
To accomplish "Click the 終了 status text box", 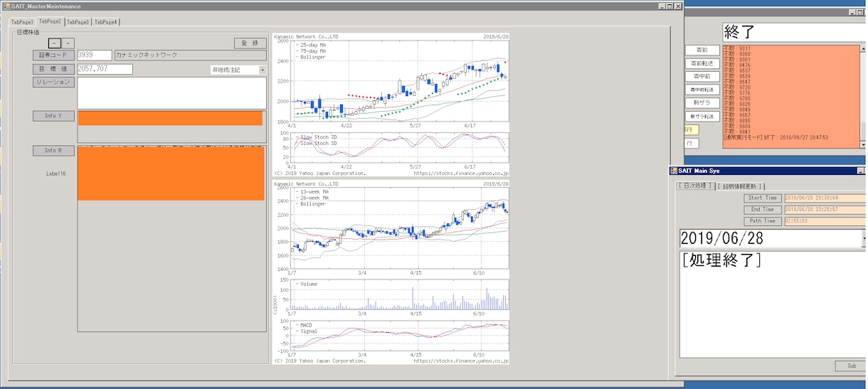I will (793, 32).
